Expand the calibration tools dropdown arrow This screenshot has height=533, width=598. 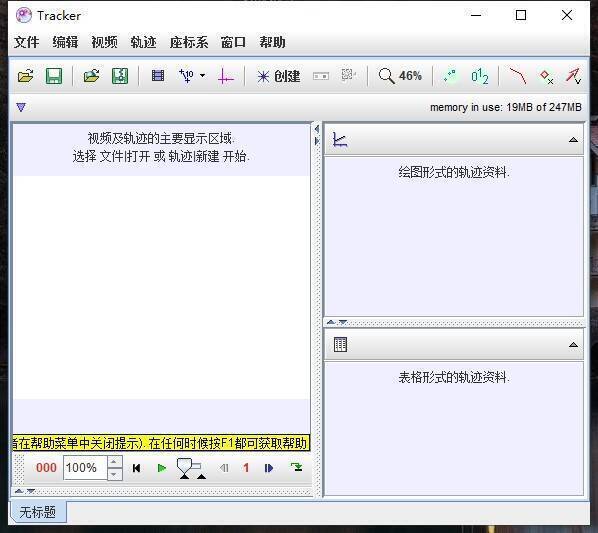click(x=203, y=75)
